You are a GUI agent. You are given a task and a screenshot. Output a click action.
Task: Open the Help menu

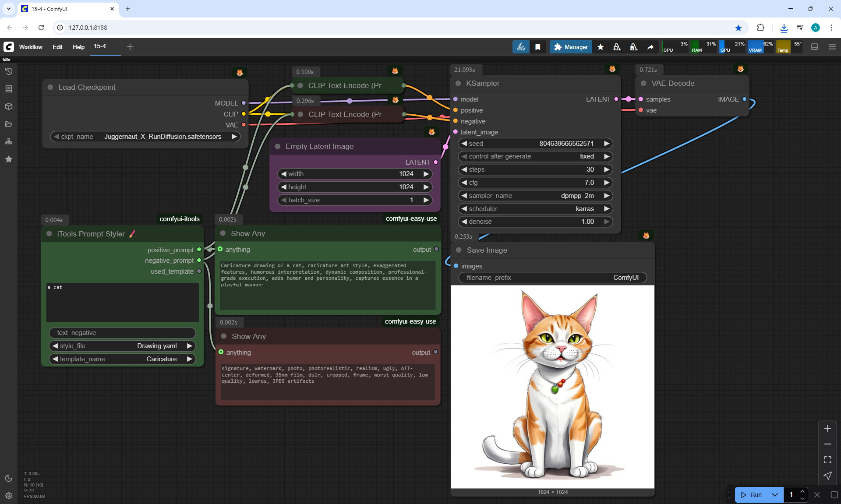[78, 47]
